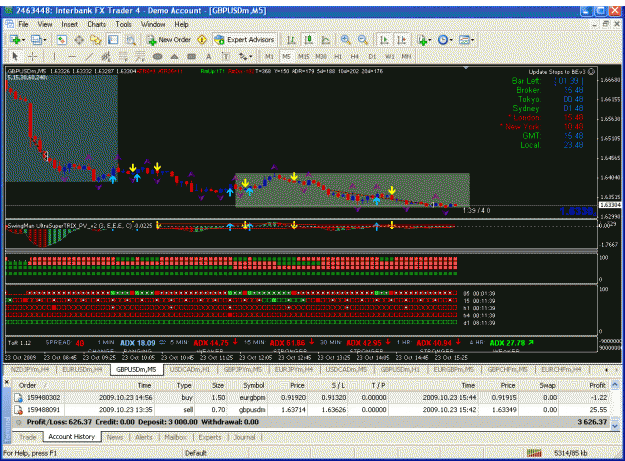Toggle the Chart Shift icon
This screenshot has height=461, width=625.
402,40
